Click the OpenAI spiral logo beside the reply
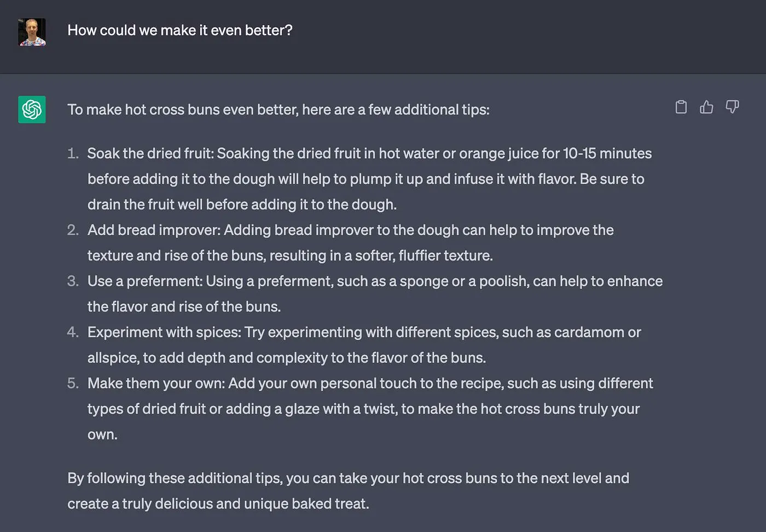 tap(31, 109)
